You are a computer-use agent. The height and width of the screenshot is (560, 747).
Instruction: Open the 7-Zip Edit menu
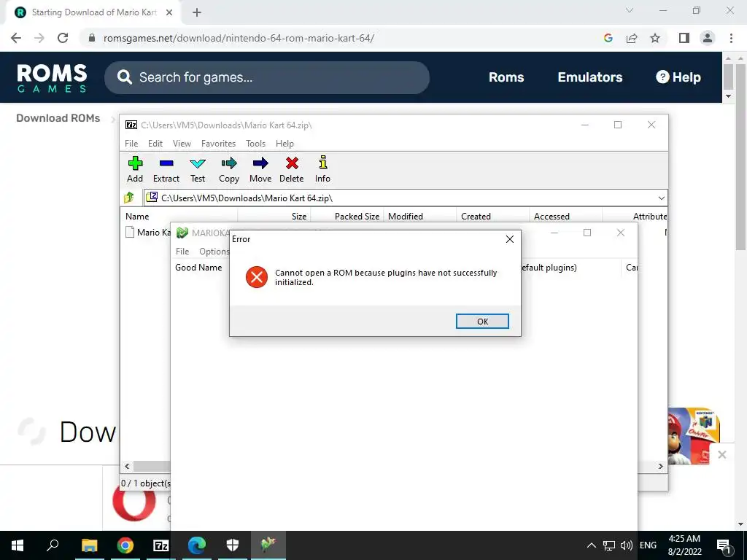click(x=155, y=144)
